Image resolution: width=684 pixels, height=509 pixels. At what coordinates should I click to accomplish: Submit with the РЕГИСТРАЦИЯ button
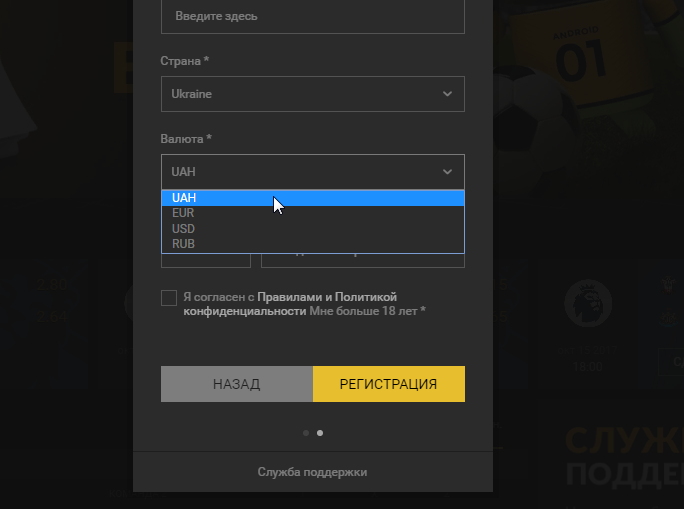click(x=389, y=384)
